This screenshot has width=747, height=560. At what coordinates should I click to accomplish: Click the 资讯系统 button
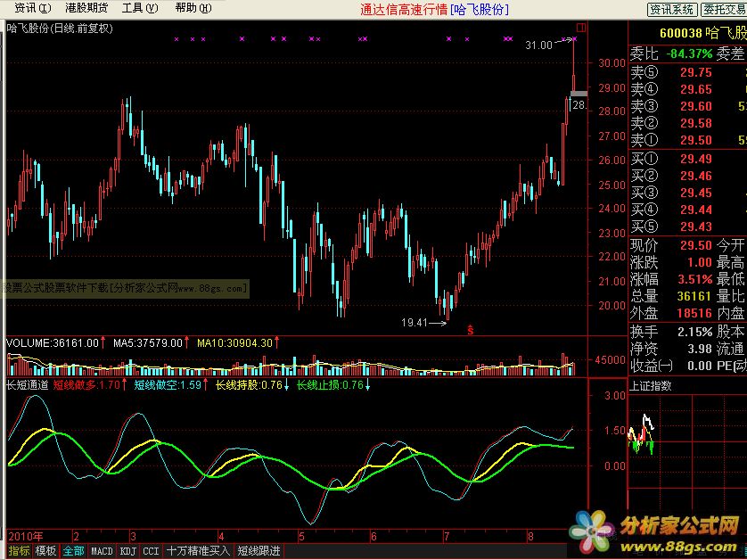click(672, 10)
